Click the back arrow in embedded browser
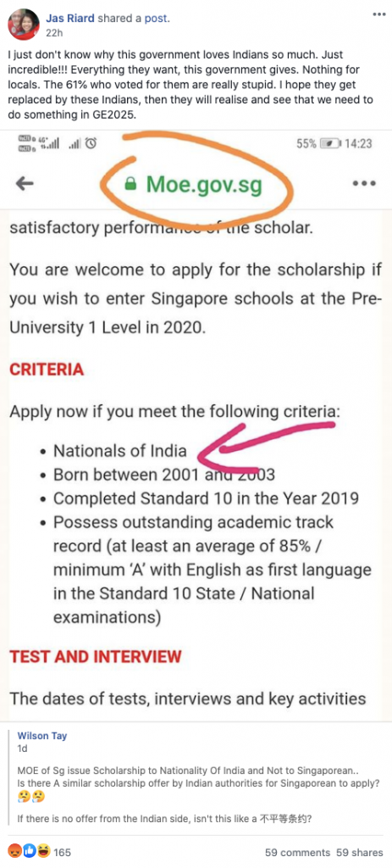392x868 pixels. (x=25, y=184)
